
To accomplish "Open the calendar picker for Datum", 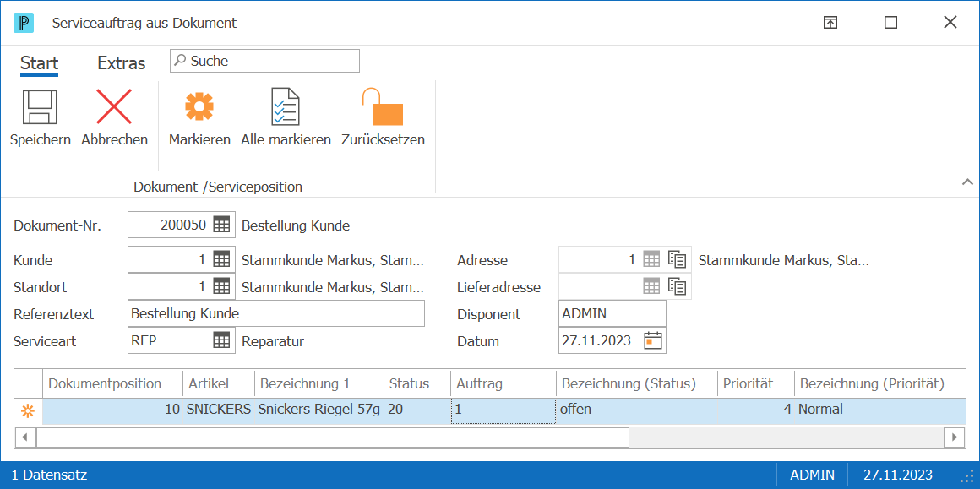I will [652, 340].
